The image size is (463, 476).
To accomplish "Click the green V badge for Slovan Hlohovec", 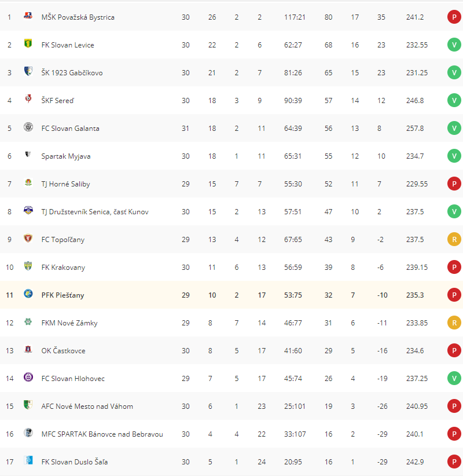I will 454,378.
